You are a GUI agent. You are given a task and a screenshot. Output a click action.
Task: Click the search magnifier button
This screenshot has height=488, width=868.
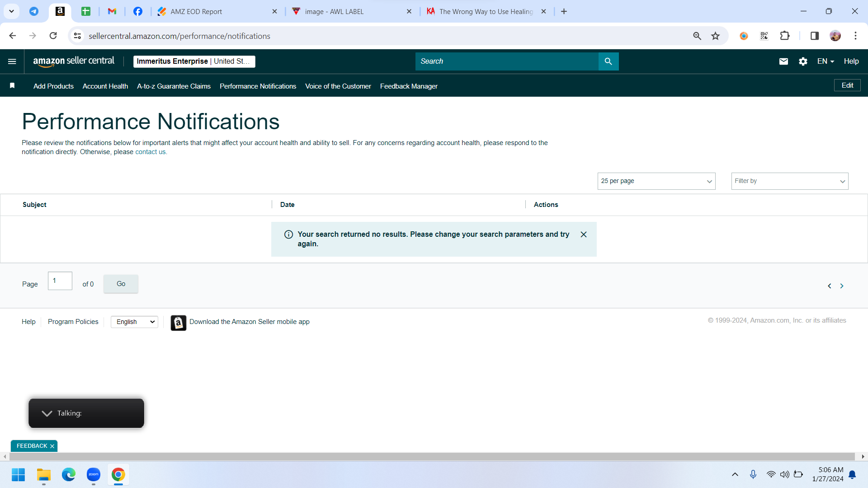[x=609, y=61]
